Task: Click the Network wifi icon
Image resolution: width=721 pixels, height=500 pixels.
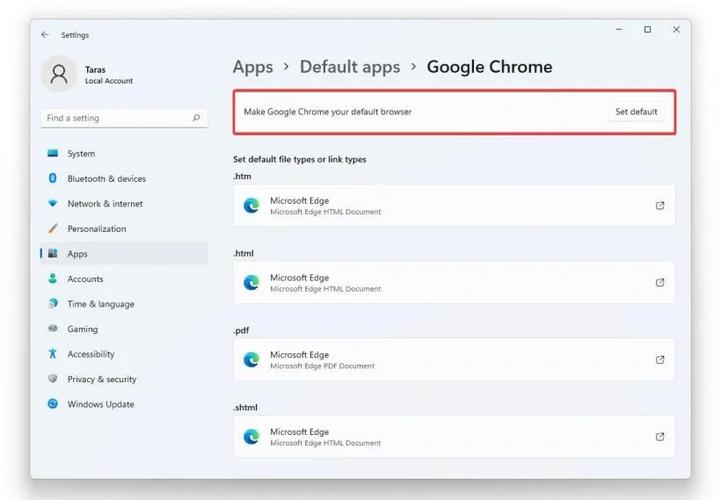Action: [x=53, y=203]
